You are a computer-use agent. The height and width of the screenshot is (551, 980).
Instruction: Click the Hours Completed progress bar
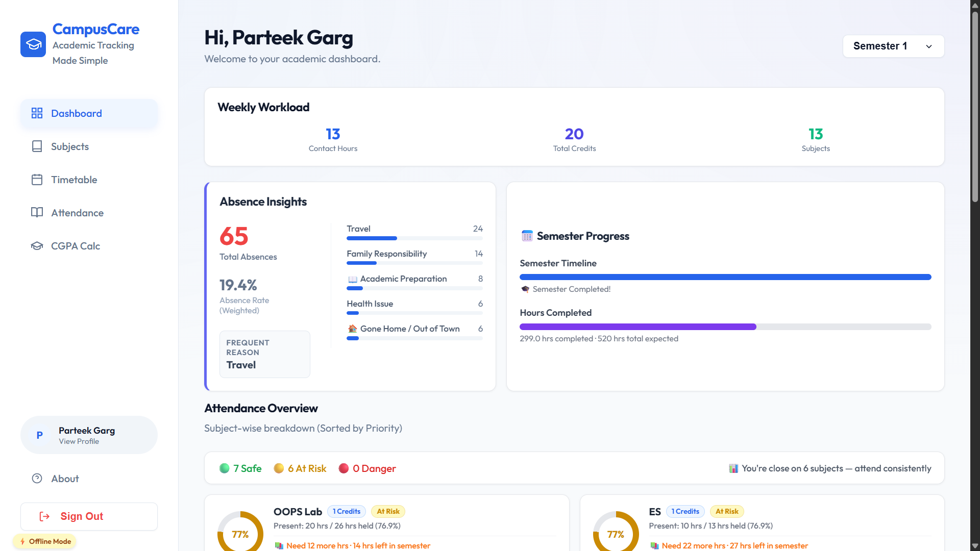725,327
